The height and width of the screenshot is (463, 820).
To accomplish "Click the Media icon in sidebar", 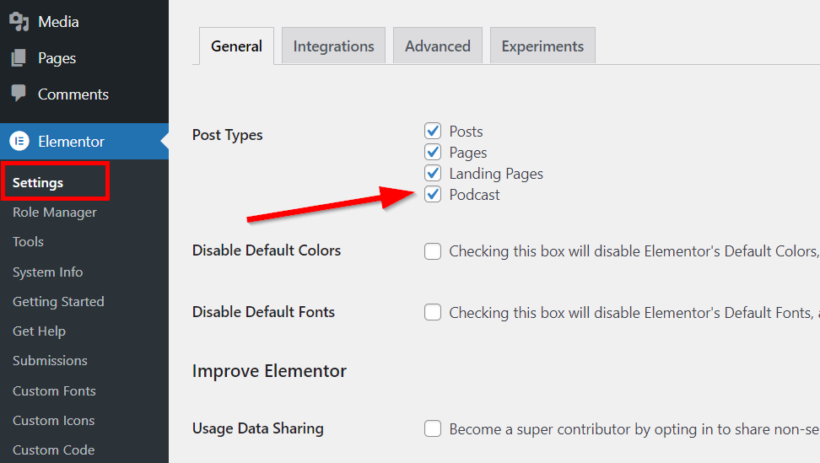I will pyautogui.click(x=19, y=21).
